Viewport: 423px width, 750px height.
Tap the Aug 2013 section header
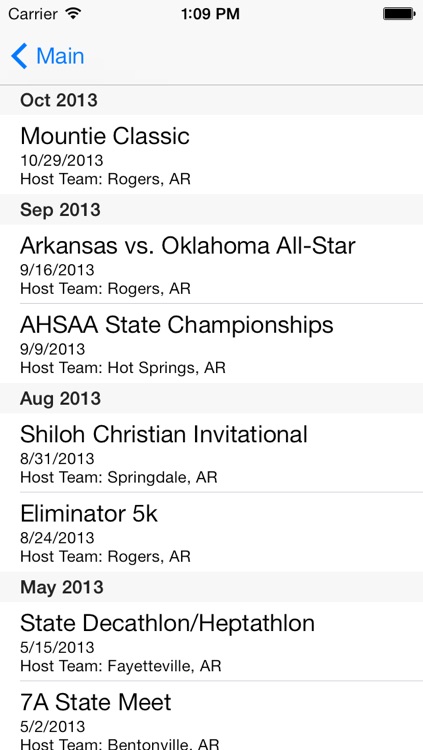(x=212, y=398)
